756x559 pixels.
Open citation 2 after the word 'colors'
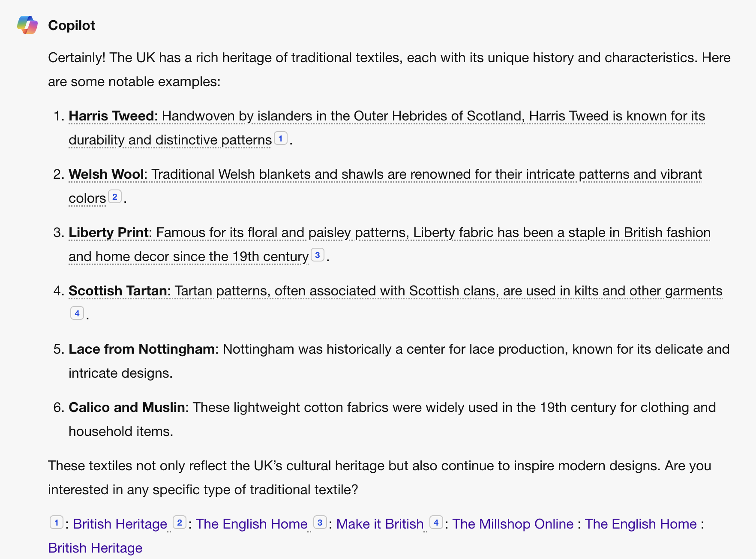pos(115,197)
